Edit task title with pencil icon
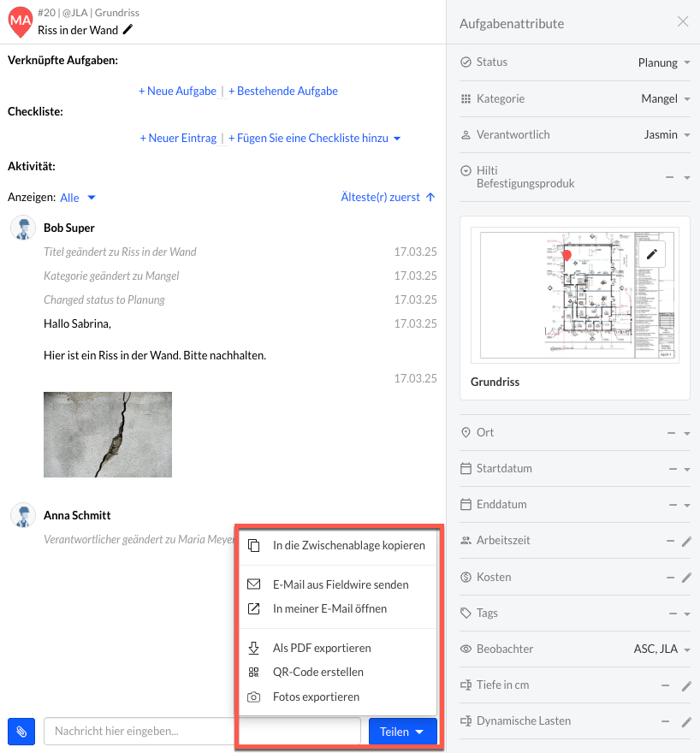Image resolution: width=700 pixels, height=753 pixels. tap(128, 30)
